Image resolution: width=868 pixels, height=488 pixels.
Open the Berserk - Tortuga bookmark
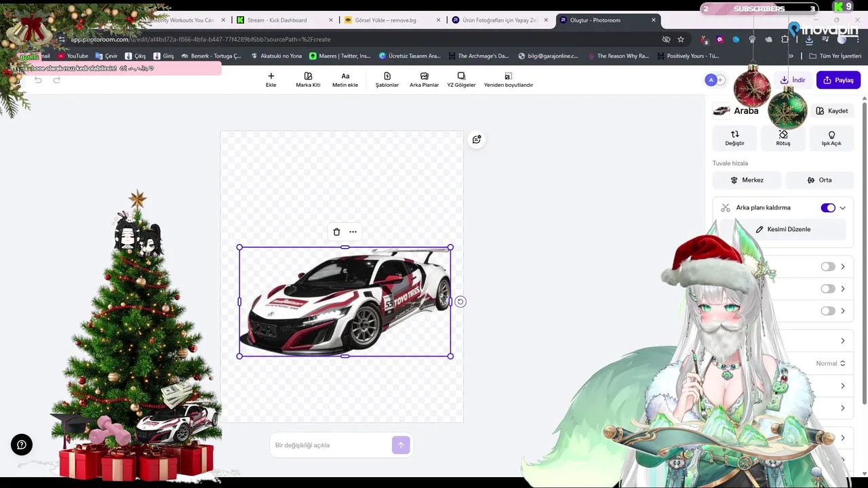(x=211, y=56)
